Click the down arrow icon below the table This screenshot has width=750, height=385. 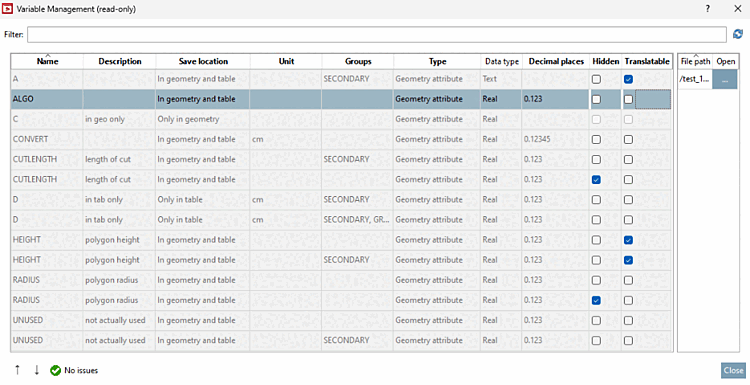(x=36, y=370)
